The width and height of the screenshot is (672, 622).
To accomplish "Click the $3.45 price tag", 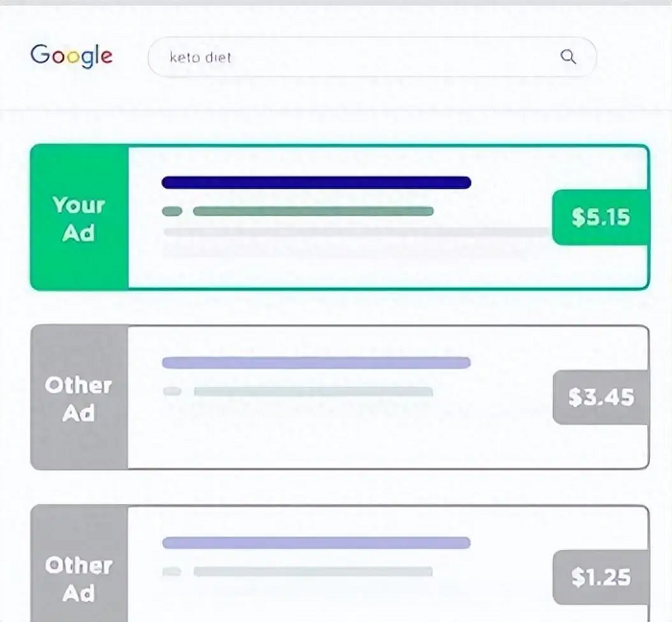I will click(x=600, y=397).
